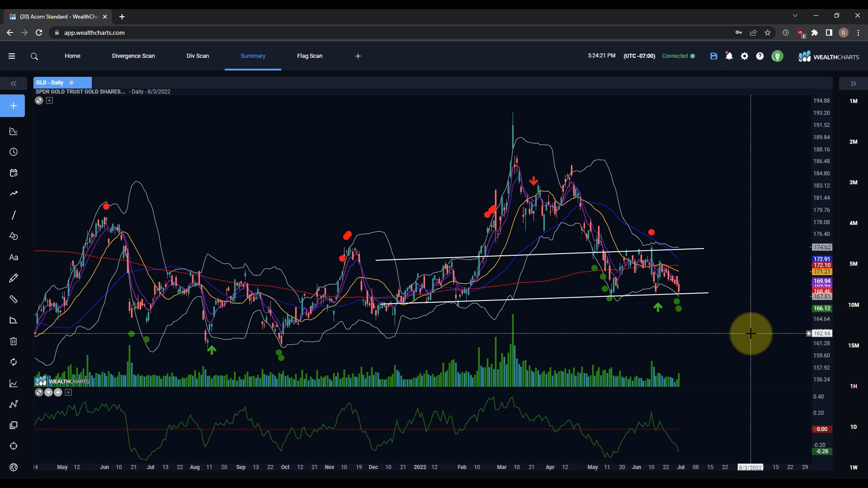Click the browser address bar URL
The image size is (868, 488).
(94, 33)
